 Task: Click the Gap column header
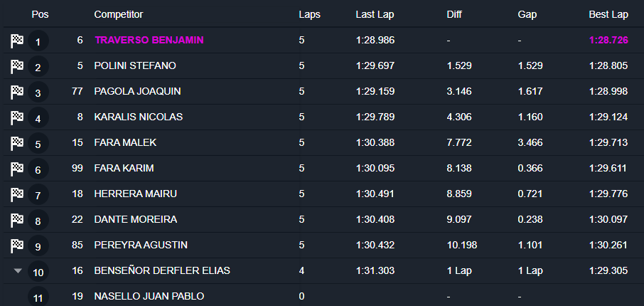pos(527,14)
